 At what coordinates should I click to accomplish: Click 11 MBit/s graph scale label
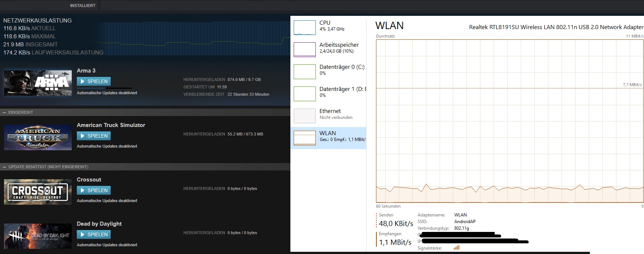click(x=635, y=36)
